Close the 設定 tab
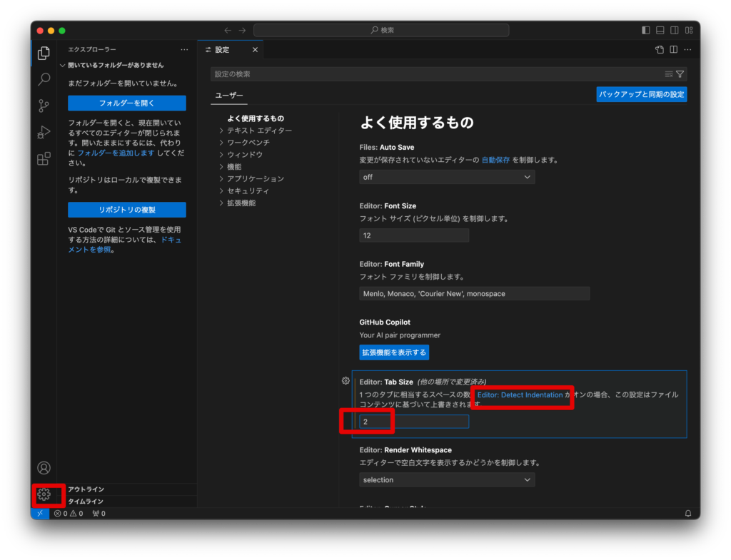 click(255, 50)
